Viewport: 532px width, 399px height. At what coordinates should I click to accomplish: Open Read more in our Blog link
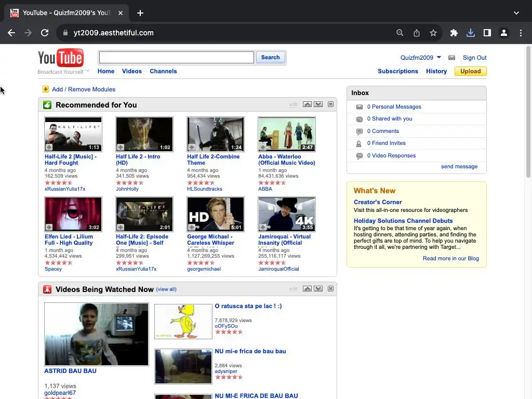(x=450, y=258)
